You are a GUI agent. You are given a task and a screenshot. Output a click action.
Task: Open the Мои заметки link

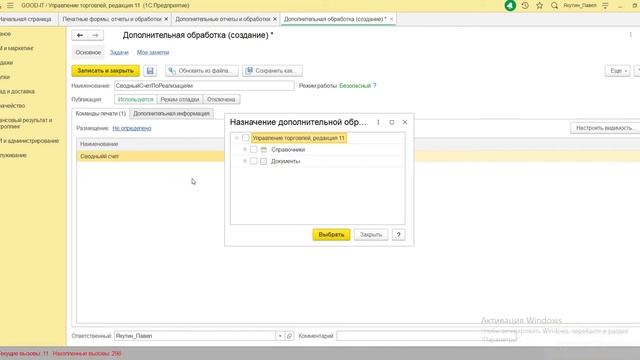pos(153,52)
